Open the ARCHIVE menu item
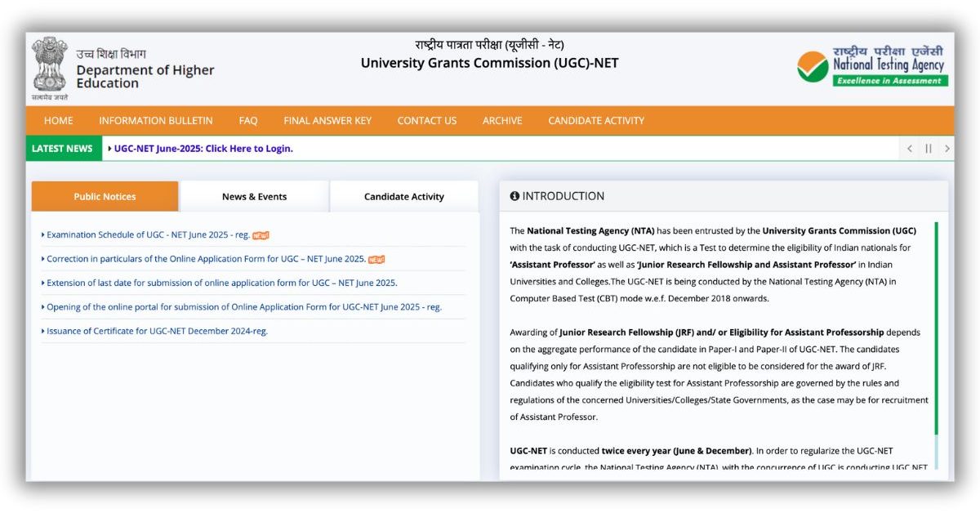 coord(502,120)
